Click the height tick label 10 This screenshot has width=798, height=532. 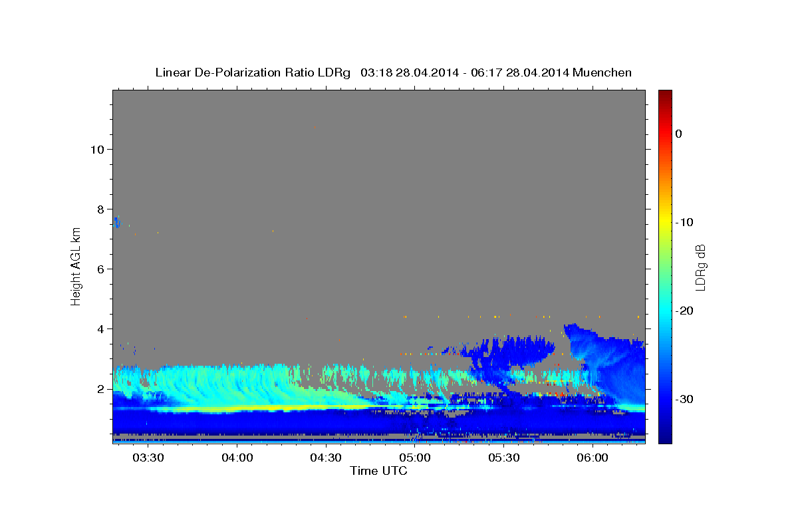click(x=97, y=149)
